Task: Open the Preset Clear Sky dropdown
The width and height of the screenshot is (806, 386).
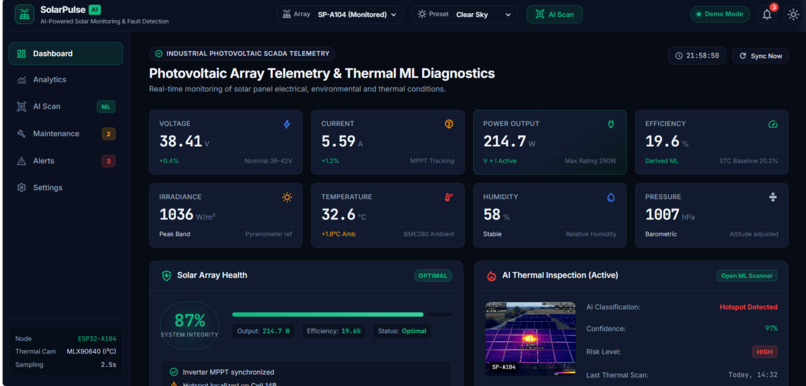Action: point(465,14)
